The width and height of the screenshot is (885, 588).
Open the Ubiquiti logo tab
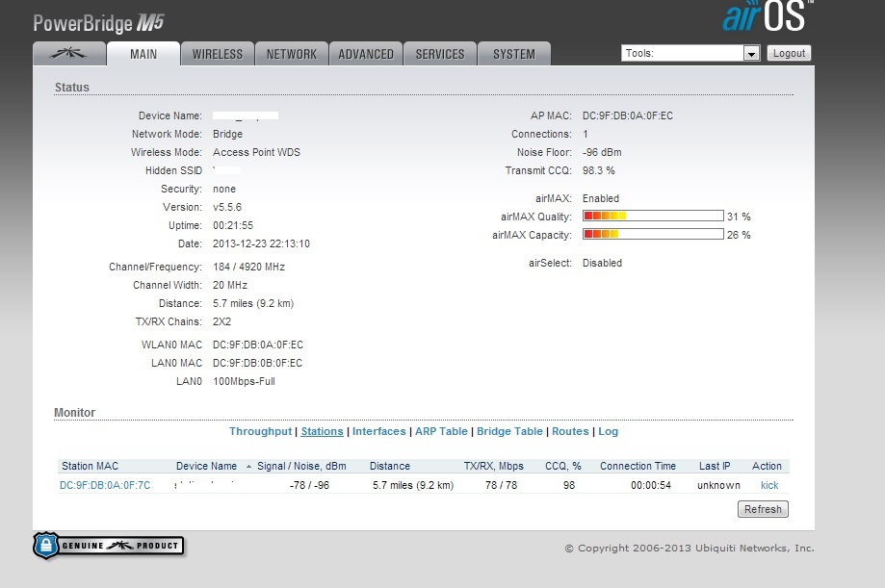[x=69, y=54]
